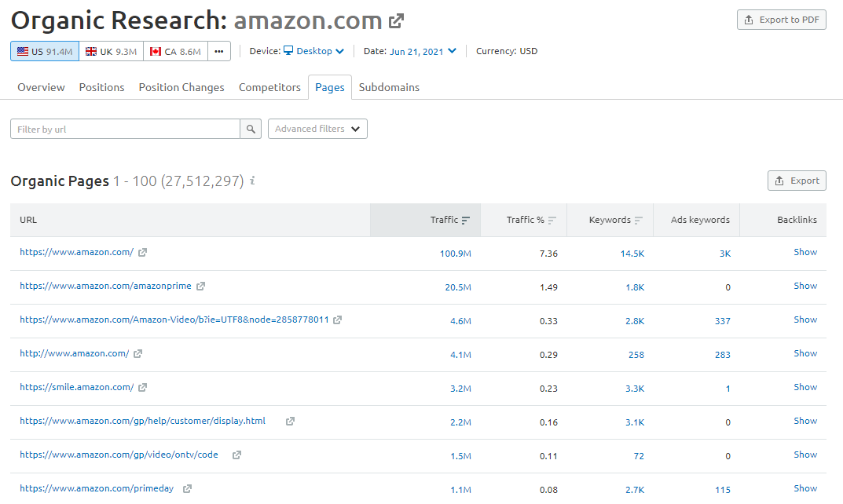
Task: Click keywords value 14.5K
Action: (x=632, y=254)
